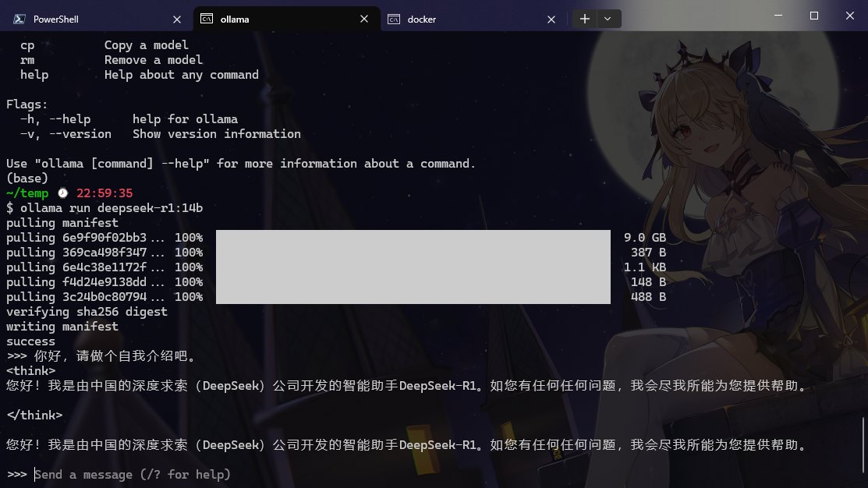
Task: Click the message input prompt field
Action: tap(133, 474)
